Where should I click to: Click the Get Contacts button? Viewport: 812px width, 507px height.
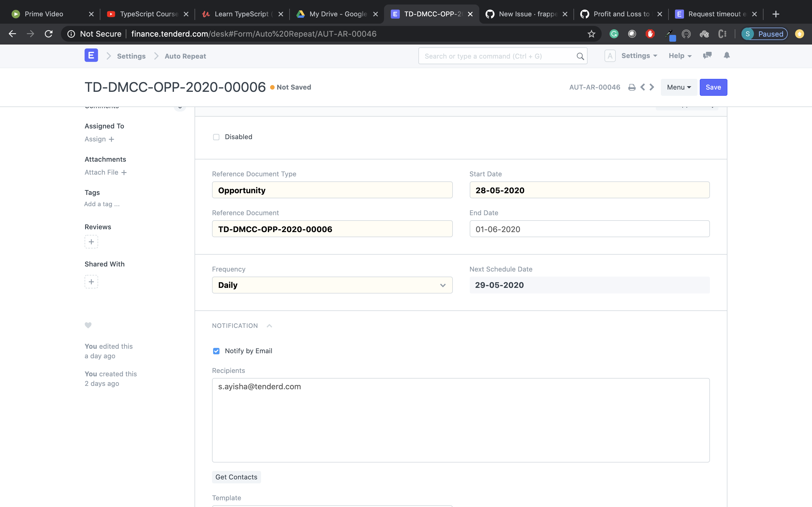click(236, 477)
